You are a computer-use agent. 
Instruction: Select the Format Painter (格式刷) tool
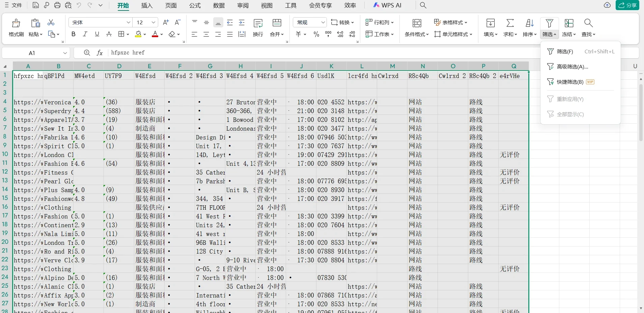(x=16, y=28)
